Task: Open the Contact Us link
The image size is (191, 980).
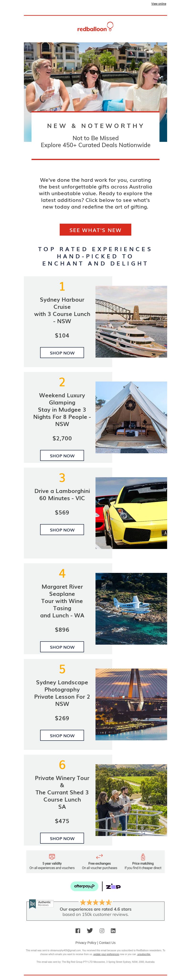Action: coord(107,943)
